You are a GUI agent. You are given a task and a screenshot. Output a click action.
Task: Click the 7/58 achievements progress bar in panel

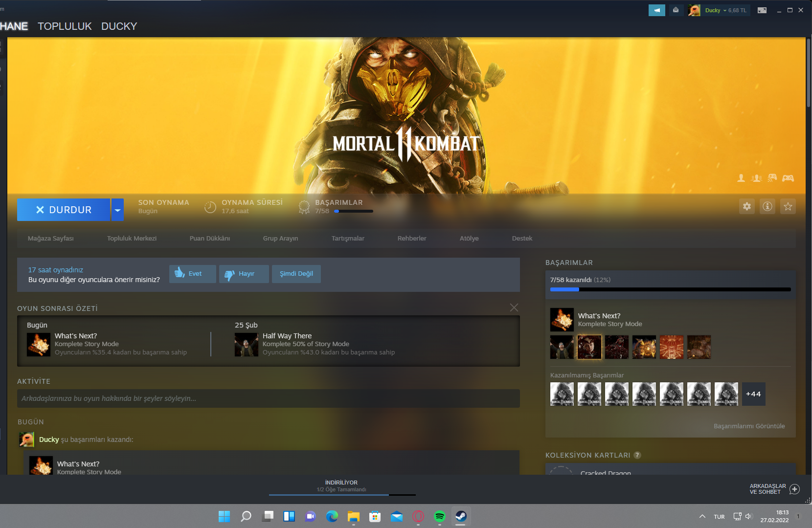(671, 289)
